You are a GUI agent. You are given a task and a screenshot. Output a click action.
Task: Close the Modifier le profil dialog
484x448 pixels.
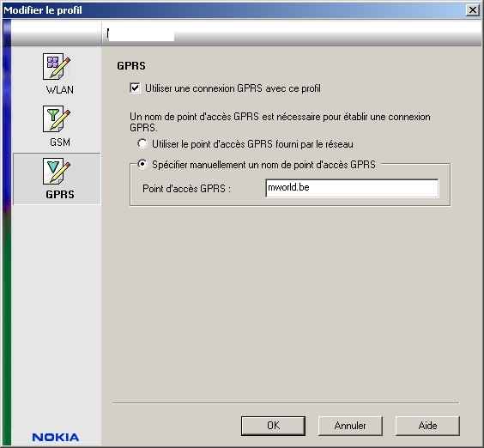[x=473, y=10]
